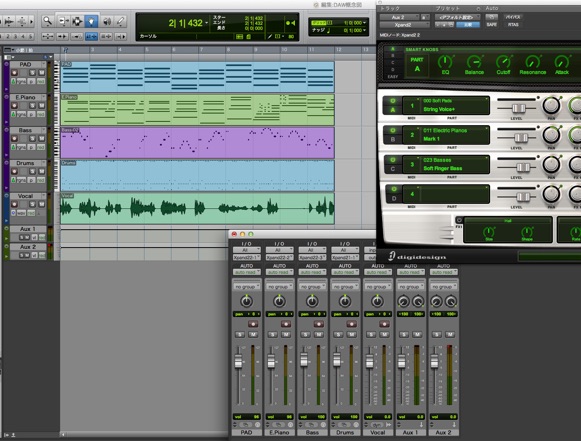Viewport: 581px width, 441px height.
Task: Toggle the highlighted blue edit option icon
Action: 91,36
